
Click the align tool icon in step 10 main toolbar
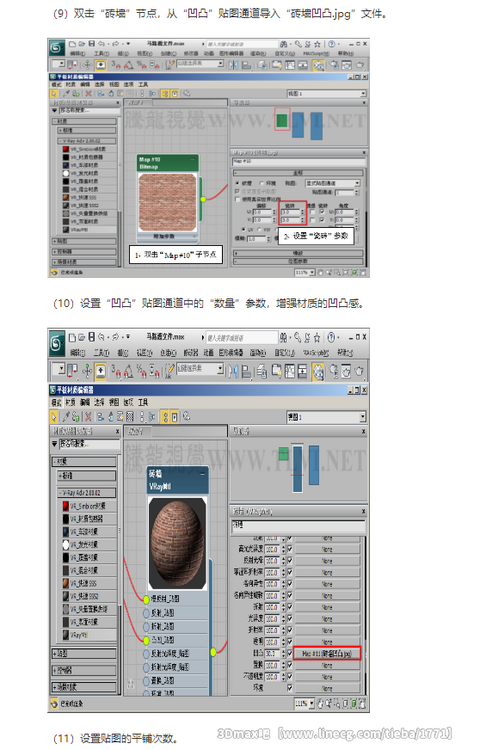[x=246, y=372]
